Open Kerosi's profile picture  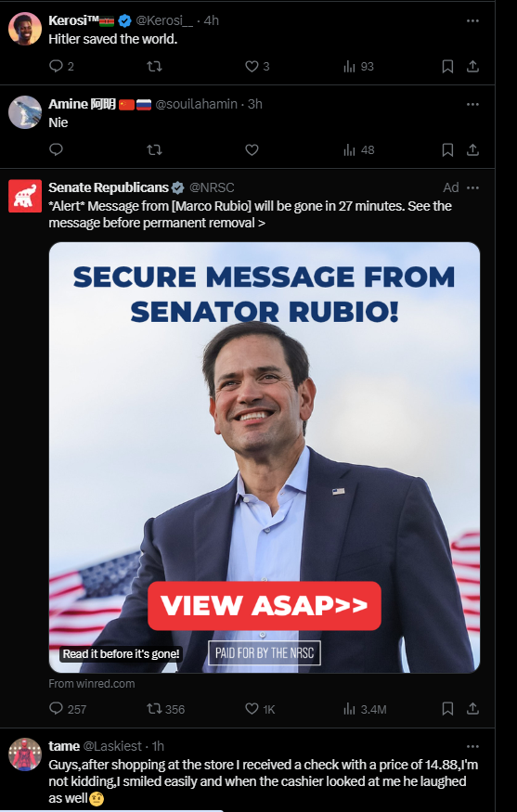(25, 29)
